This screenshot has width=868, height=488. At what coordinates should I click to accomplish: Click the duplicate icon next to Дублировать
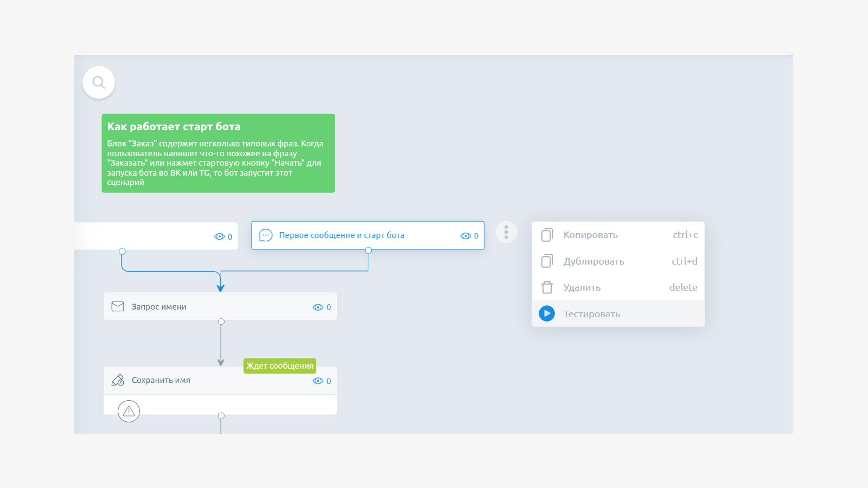tap(547, 261)
